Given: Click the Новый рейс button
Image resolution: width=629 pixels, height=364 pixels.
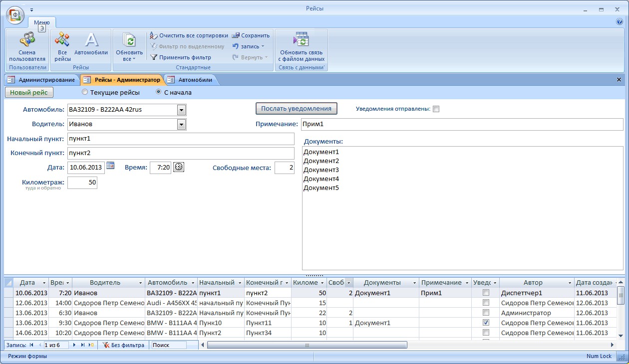Looking at the screenshot, I should [29, 92].
